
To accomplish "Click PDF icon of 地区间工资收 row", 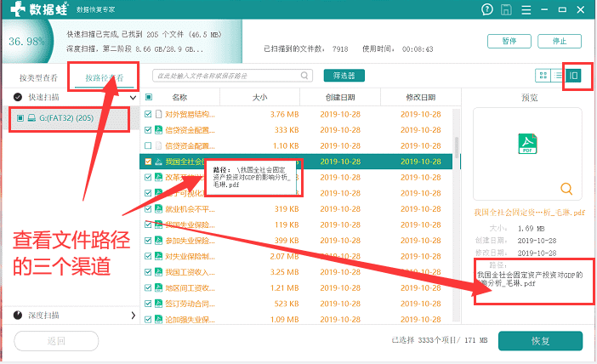I will pos(158,287).
